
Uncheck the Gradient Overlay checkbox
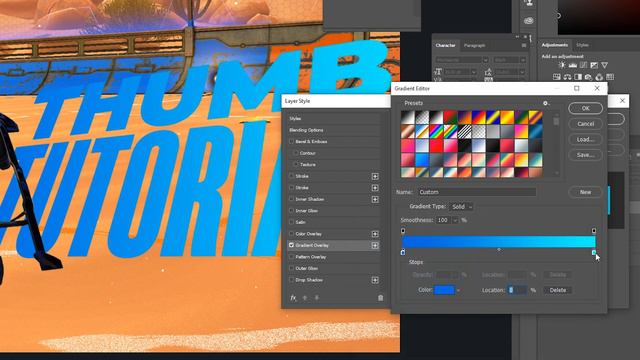point(291,245)
